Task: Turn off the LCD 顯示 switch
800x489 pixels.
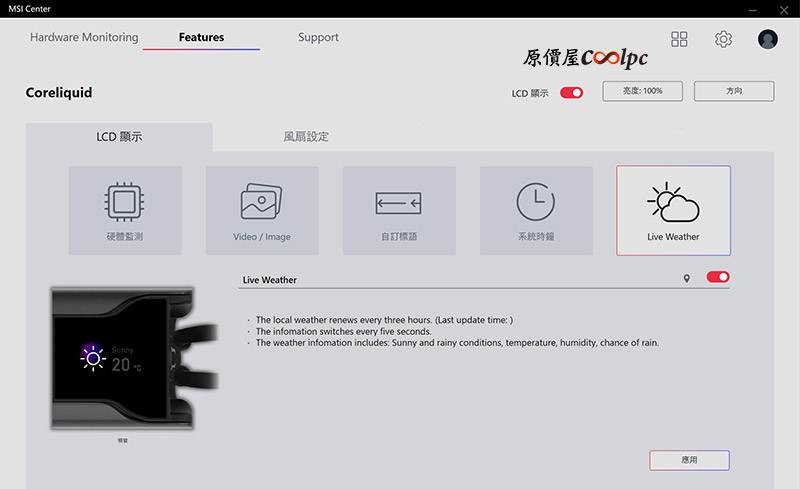Action: [571, 93]
